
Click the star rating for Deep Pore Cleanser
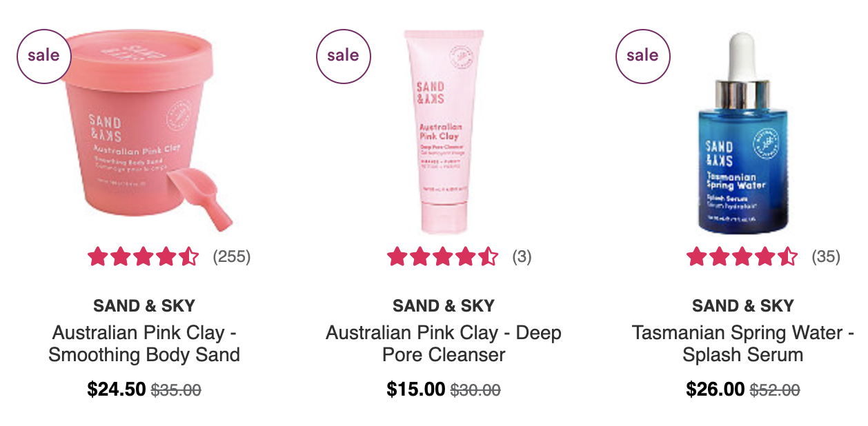click(x=443, y=257)
